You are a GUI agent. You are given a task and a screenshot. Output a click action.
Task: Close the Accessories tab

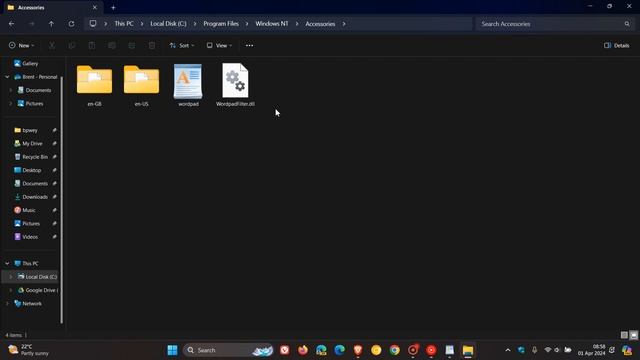[95, 7]
